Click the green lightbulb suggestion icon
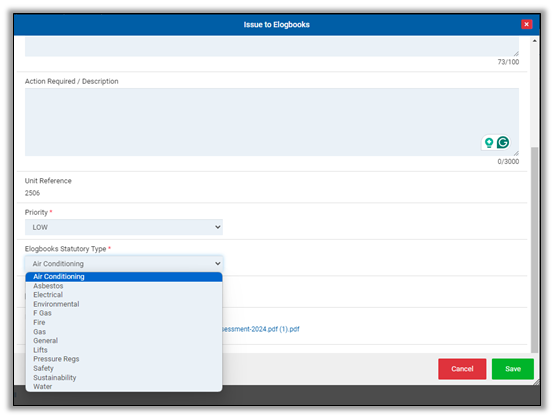The image size is (554, 418). 489,143
